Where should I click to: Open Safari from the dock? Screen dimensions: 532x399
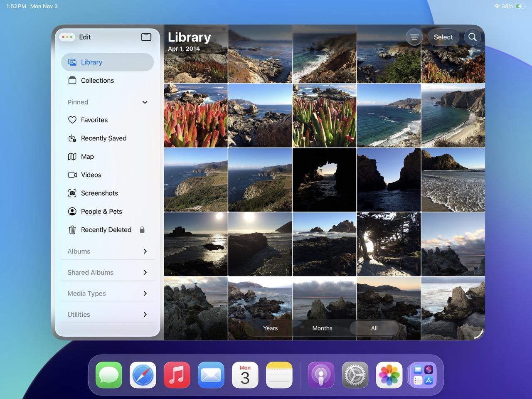point(143,375)
